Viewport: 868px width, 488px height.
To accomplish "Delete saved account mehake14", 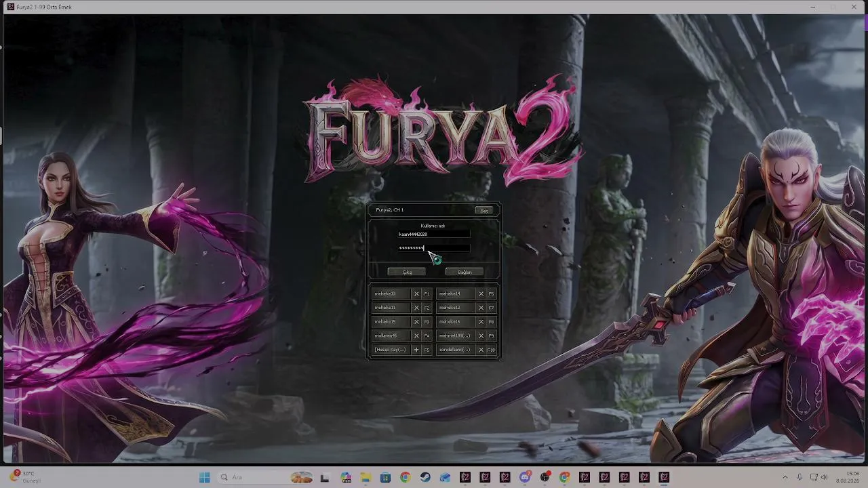I will point(481,293).
